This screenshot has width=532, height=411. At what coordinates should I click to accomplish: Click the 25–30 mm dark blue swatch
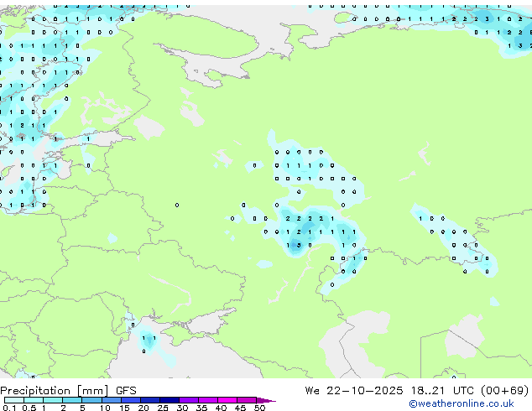(x=169, y=400)
